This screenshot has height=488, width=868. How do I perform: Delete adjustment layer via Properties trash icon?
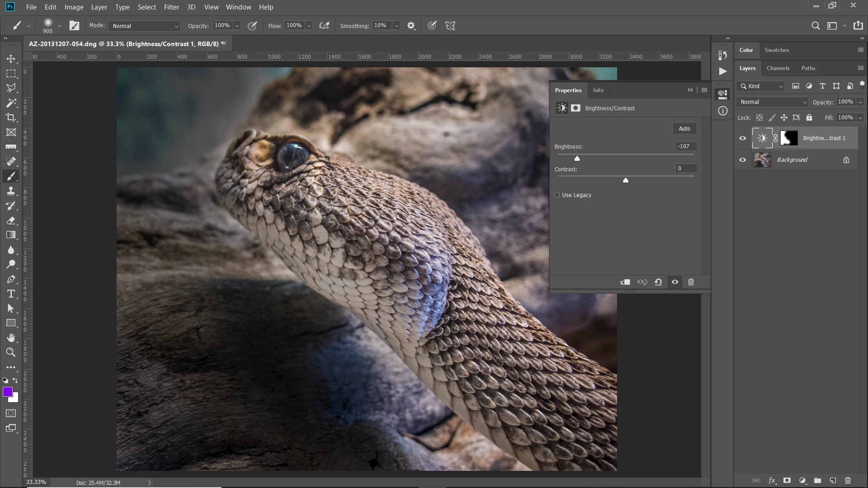click(x=691, y=282)
